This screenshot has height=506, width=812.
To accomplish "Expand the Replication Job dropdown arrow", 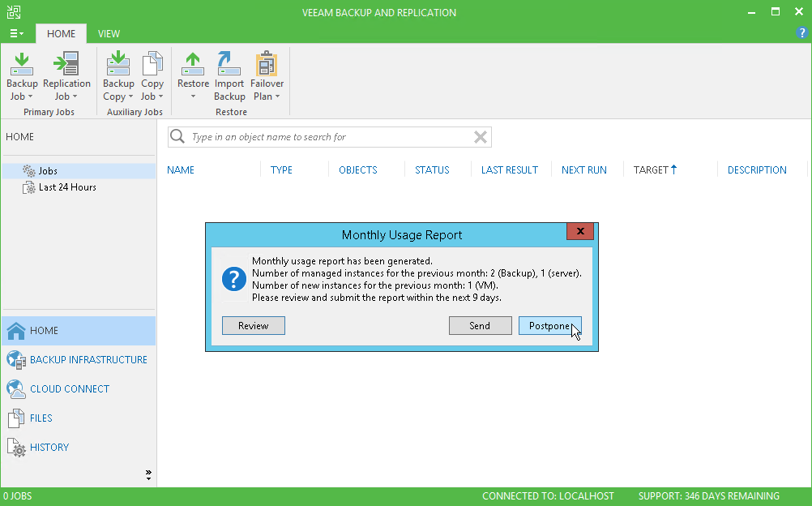I will click(75, 96).
